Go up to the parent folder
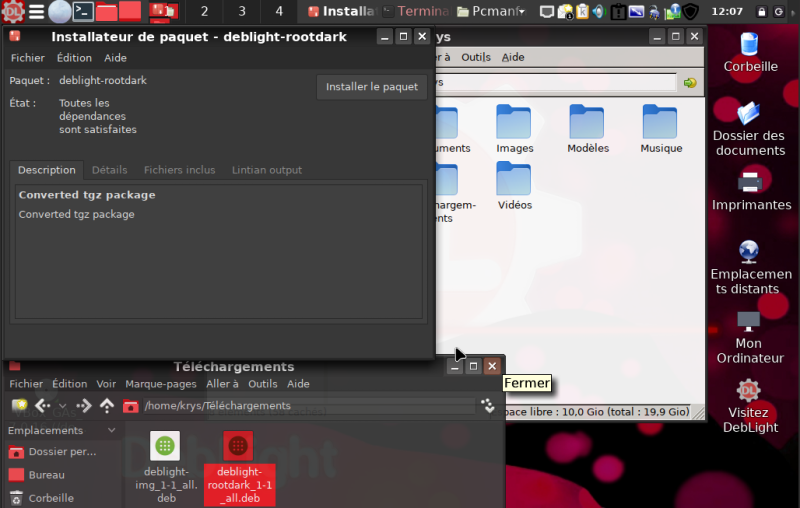This screenshot has height=508, width=800. (x=106, y=406)
